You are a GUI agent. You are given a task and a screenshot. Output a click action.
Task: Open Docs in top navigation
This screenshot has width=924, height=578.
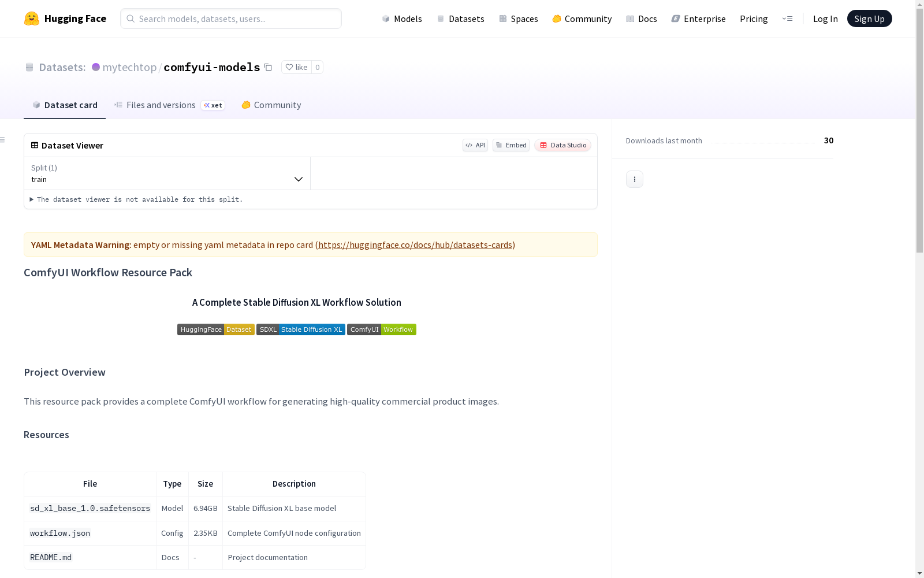click(x=642, y=18)
